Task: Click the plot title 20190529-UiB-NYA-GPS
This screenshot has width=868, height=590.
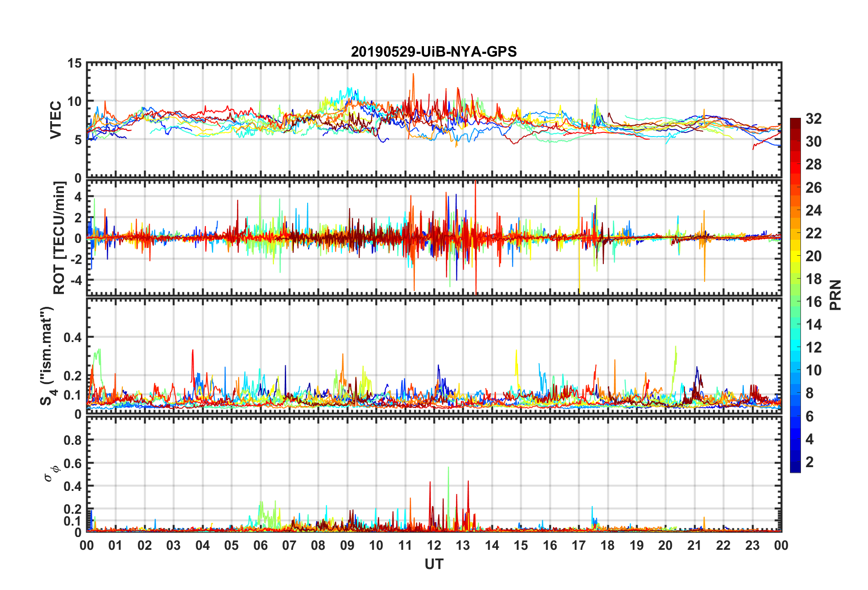Action: 434,52
